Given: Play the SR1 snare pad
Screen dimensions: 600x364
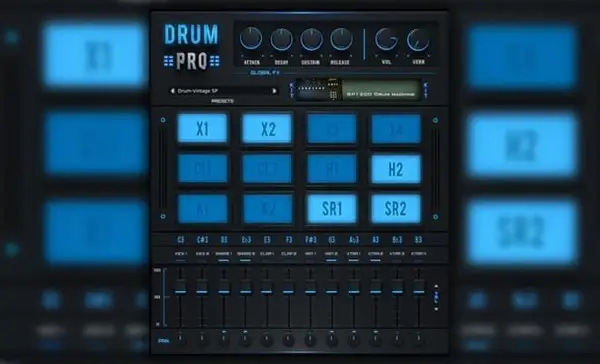Looking at the screenshot, I should click(331, 209).
